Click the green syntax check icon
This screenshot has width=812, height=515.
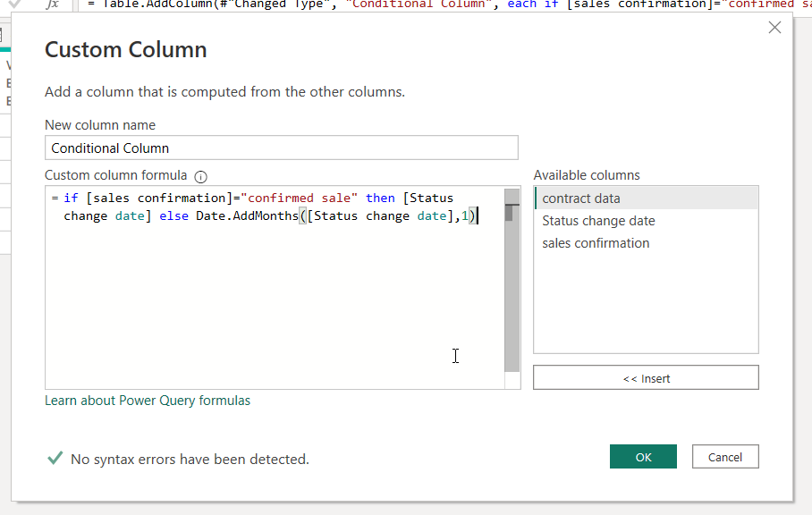[55, 458]
